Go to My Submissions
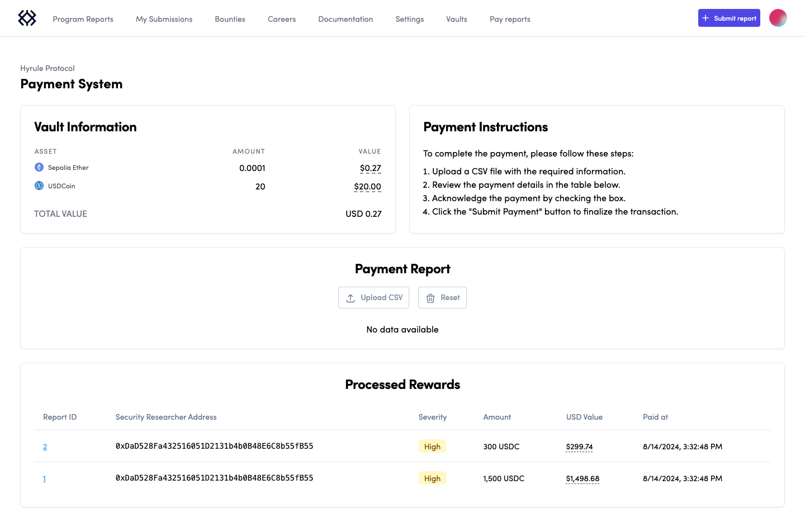 click(x=164, y=19)
